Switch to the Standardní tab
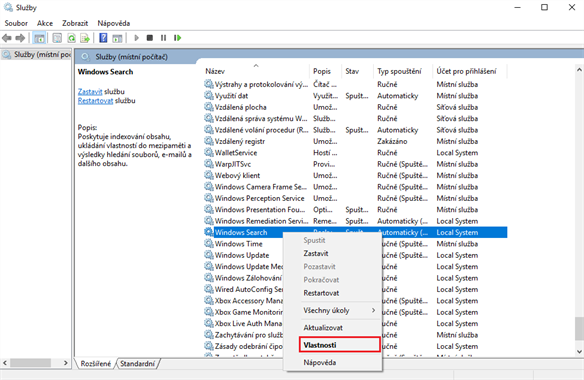The image size is (584, 380). point(137,364)
